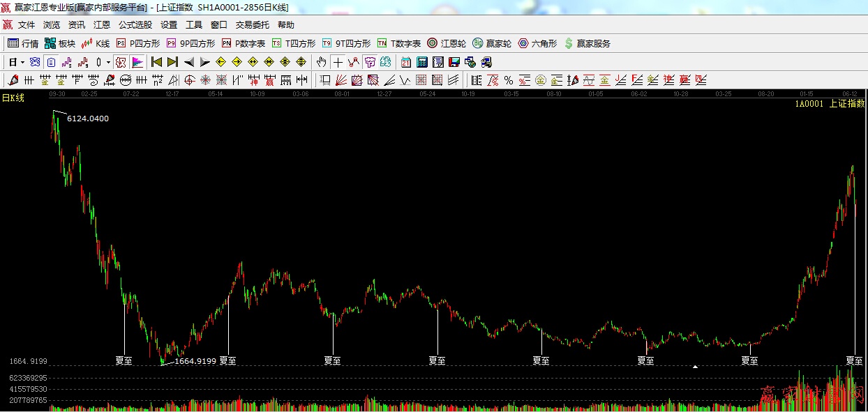The height and width of the screenshot is (412, 868).
Task: Click the 行情 market quotes button
Action: tap(23, 43)
